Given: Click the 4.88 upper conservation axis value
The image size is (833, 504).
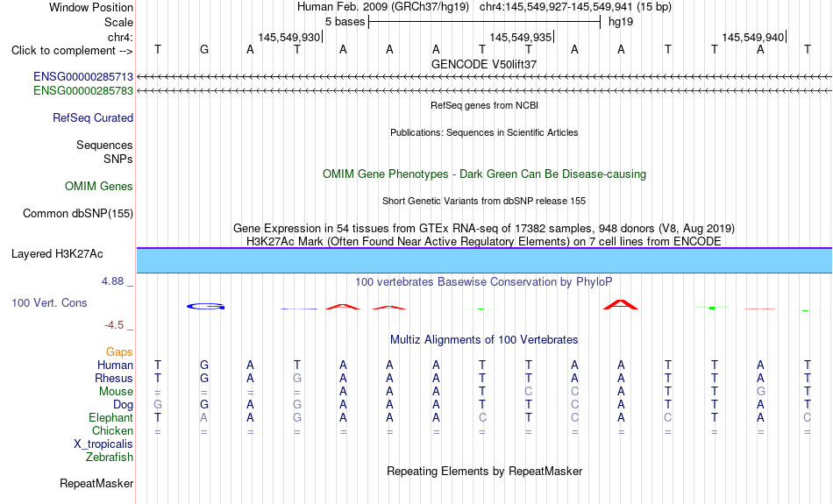Looking at the screenshot, I should pyautogui.click(x=112, y=281).
